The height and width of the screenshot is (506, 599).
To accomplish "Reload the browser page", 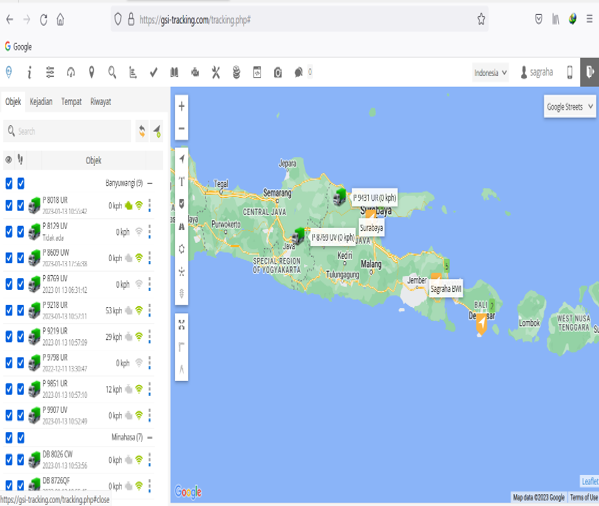I will [44, 19].
